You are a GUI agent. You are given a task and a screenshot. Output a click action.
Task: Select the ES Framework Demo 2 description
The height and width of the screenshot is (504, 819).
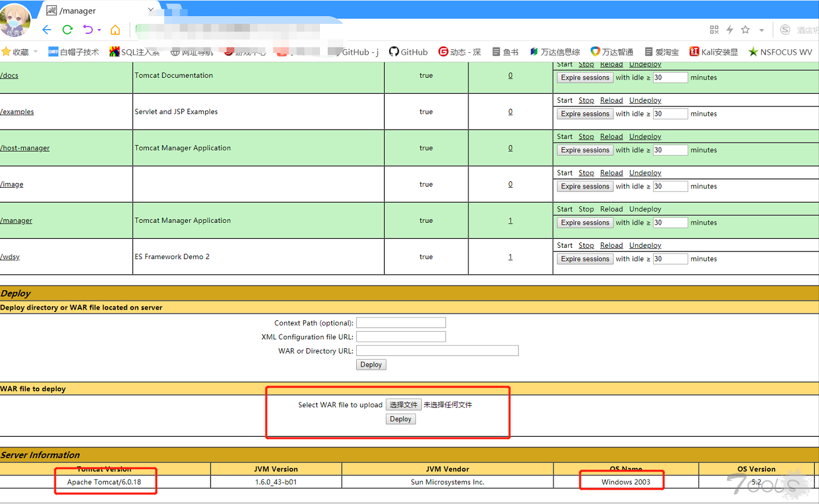click(172, 257)
